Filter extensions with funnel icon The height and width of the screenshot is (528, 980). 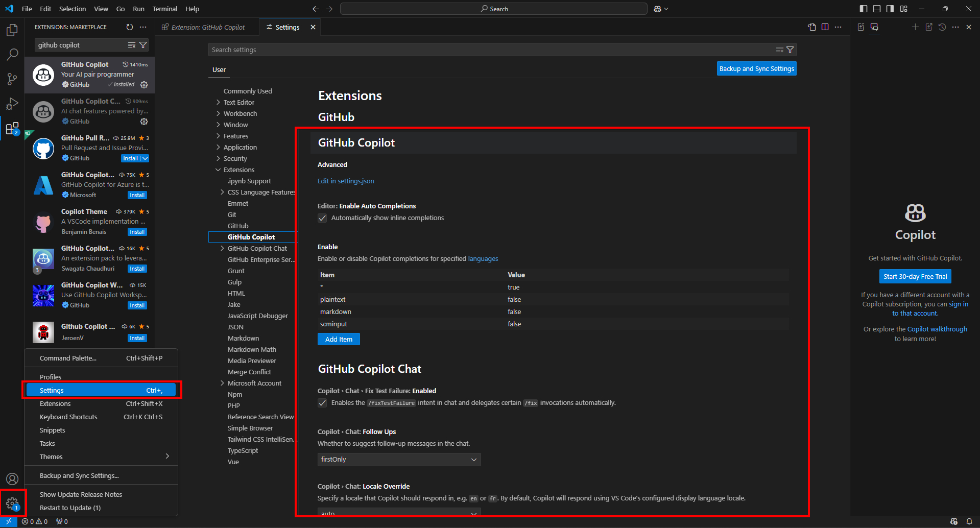coord(143,45)
